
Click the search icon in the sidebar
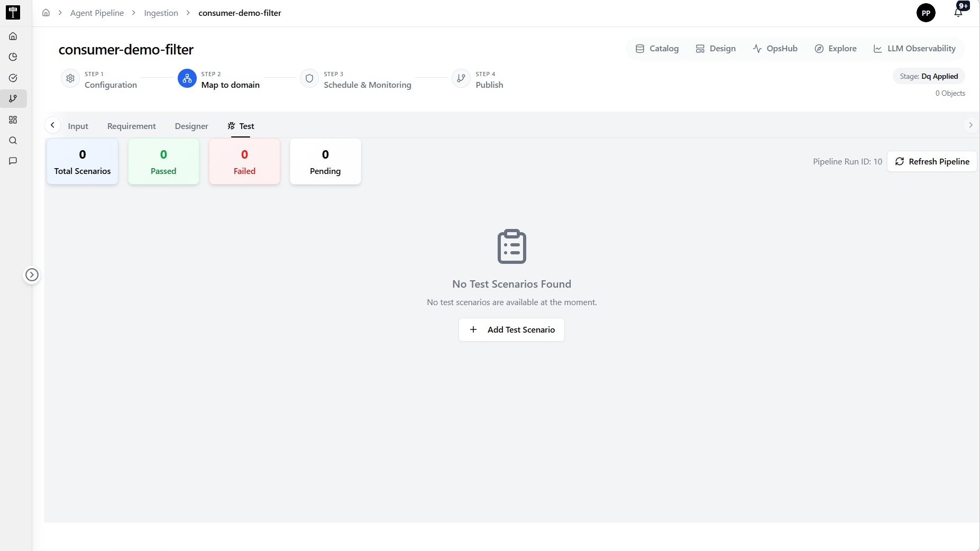point(13,141)
